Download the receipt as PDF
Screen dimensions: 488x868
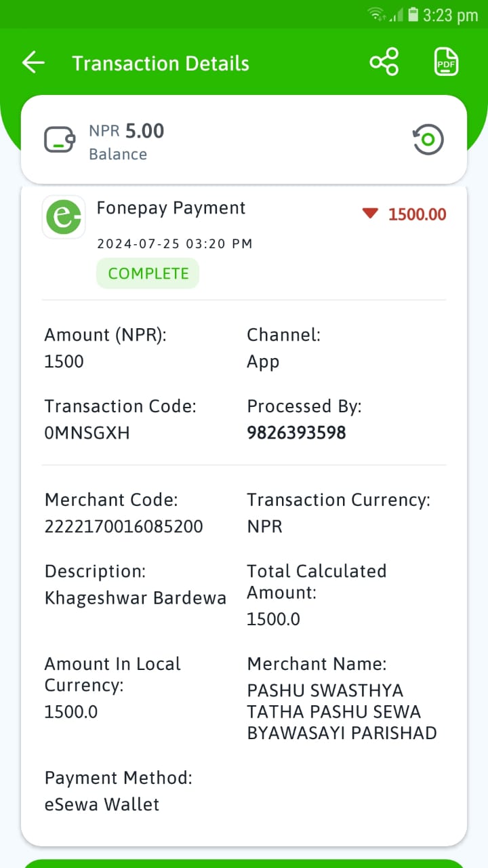446,62
